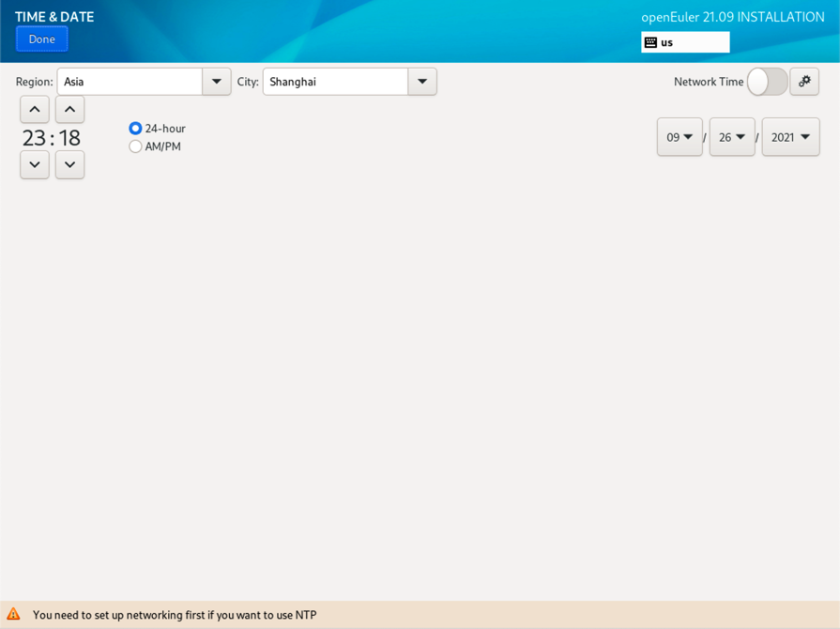
Task: Enable the Network Time switch
Action: pyautogui.click(x=767, y=82)
